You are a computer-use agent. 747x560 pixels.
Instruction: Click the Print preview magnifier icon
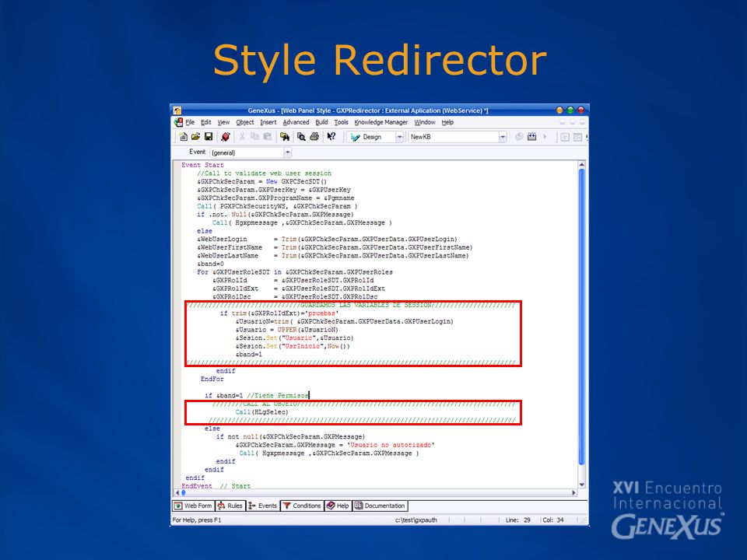pos(301,137)
